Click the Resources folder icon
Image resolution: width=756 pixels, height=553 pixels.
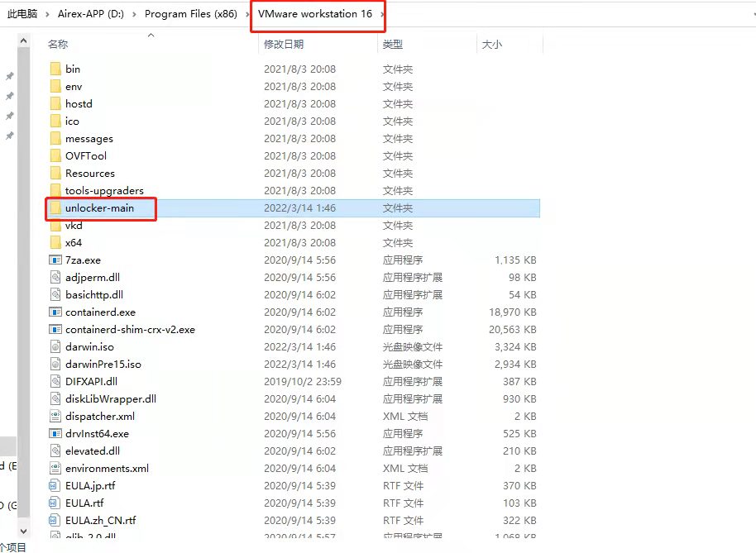(55, 173)
